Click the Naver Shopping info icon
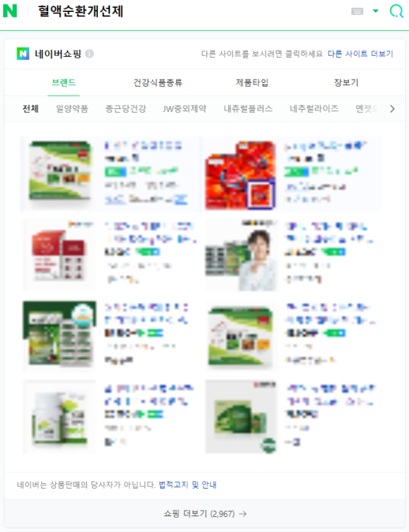This screenshot has width=409, height=532. (x=89, y=54)
